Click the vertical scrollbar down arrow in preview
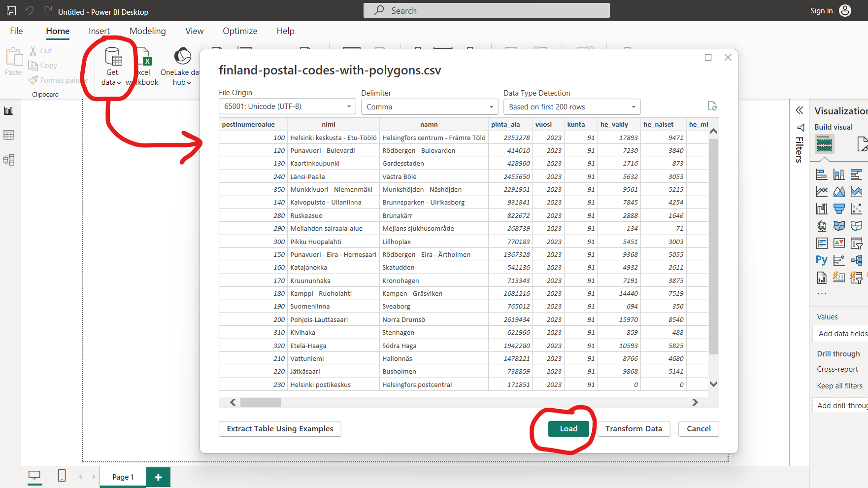The height and width of the screenshot is (488, 868). pos(713,384)
